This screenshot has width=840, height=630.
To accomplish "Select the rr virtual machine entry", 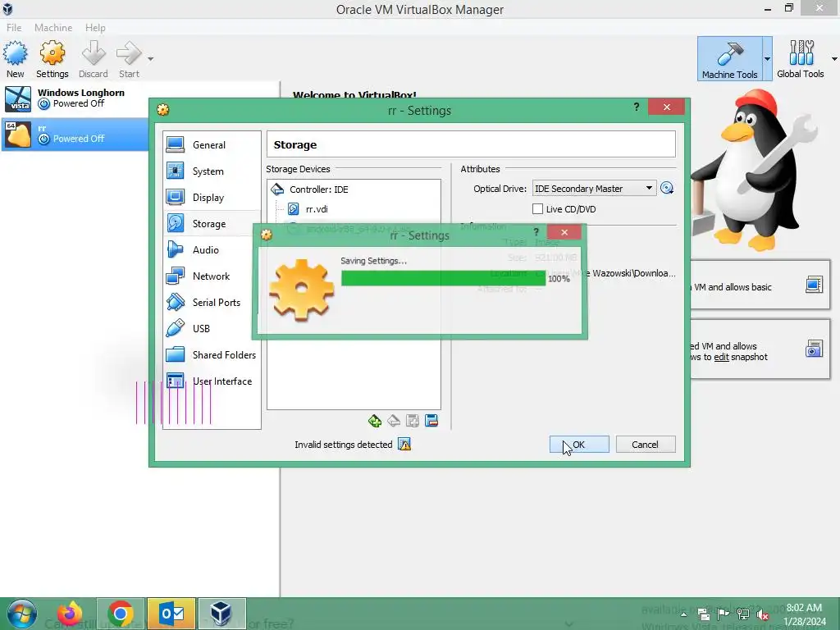I will pos(75,134).
